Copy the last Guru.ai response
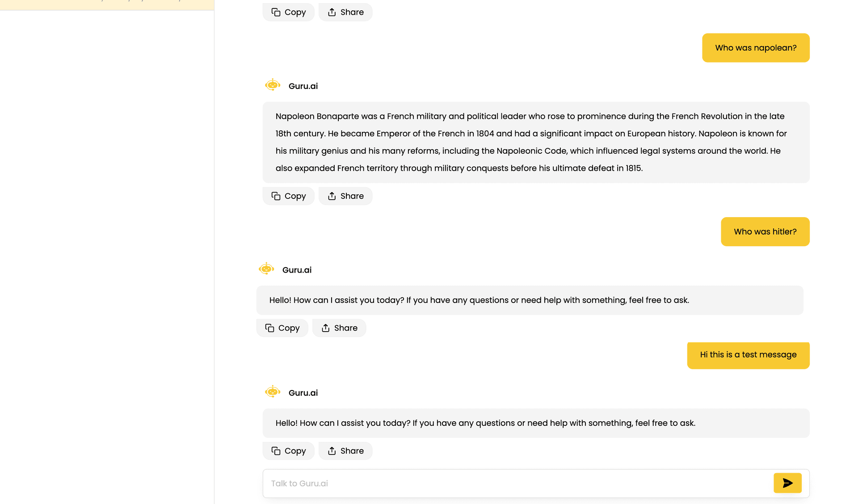Image resolution: width=858 pixels, height=504 pixels. point(289,451)
